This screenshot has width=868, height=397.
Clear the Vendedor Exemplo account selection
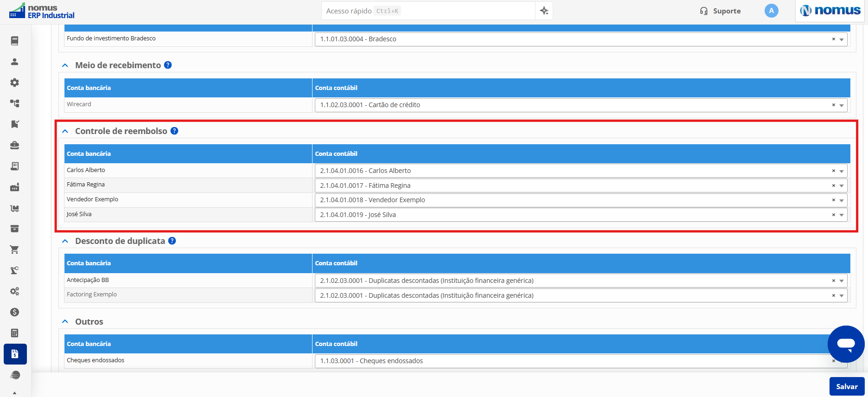[833, 200]
